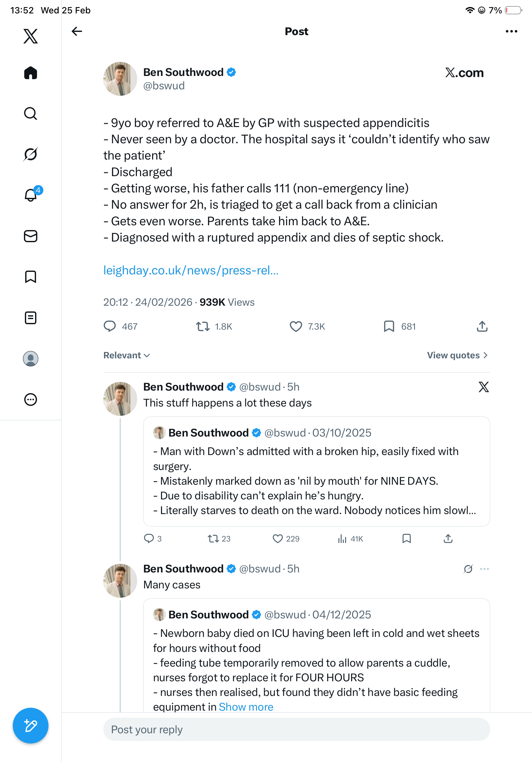Like the main post with 7.3K likes

click(296, 326)
